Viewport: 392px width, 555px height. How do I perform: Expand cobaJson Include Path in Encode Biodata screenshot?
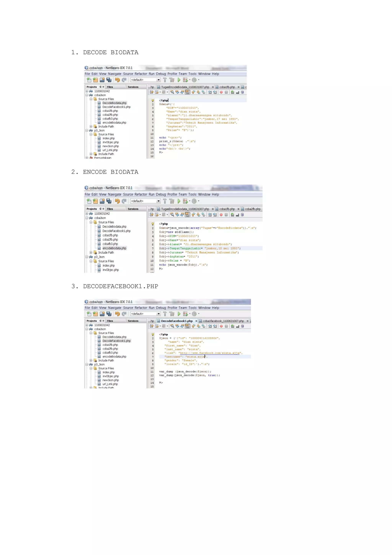[91, 253]
